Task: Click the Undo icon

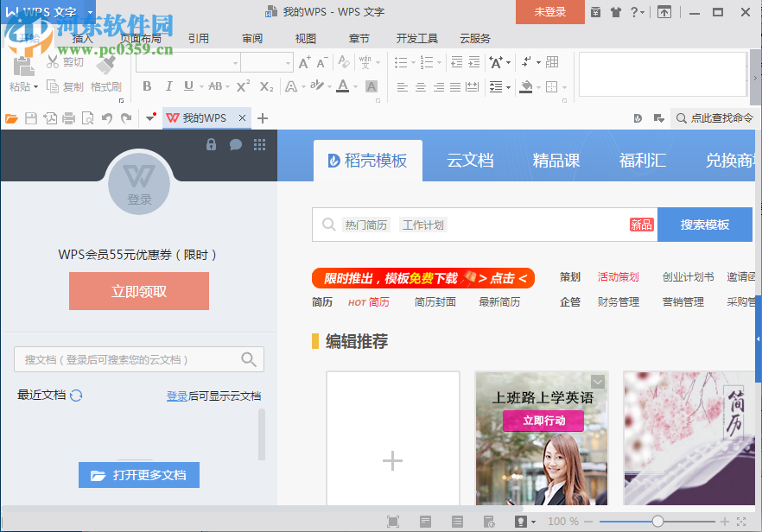Action: (x=107, y=118)
